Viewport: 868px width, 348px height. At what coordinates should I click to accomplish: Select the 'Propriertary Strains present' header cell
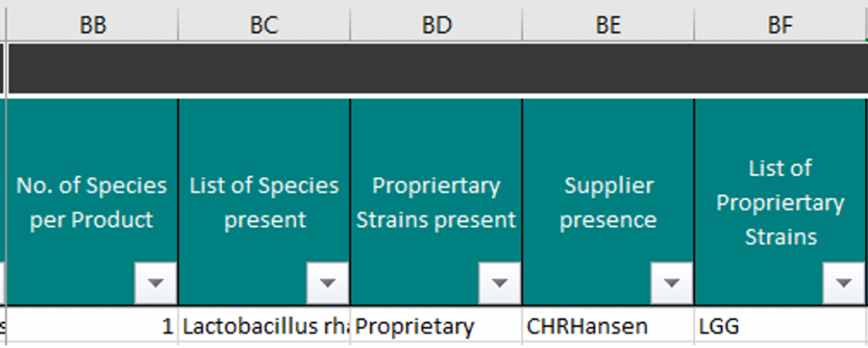pos(437,202)
